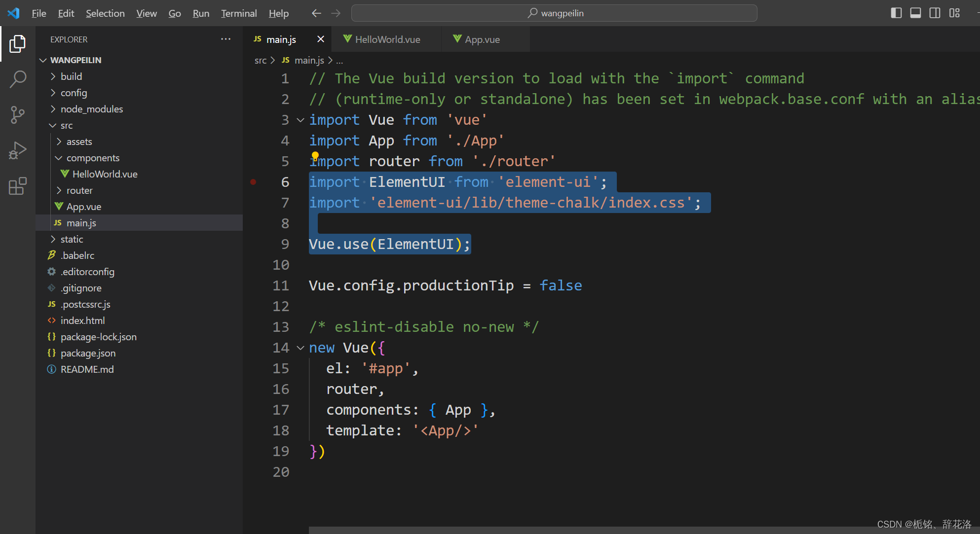Collapse the code fold on line 14
Viewport: 980px width, 534px height.
(301, 348)
